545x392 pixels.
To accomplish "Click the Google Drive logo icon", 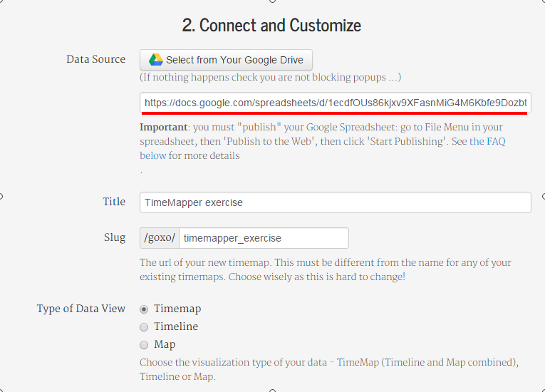I will [156, 60].
